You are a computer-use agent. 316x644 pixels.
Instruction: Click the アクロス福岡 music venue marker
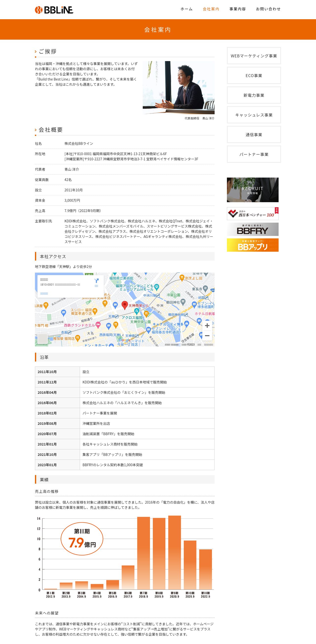coord(136,311)
